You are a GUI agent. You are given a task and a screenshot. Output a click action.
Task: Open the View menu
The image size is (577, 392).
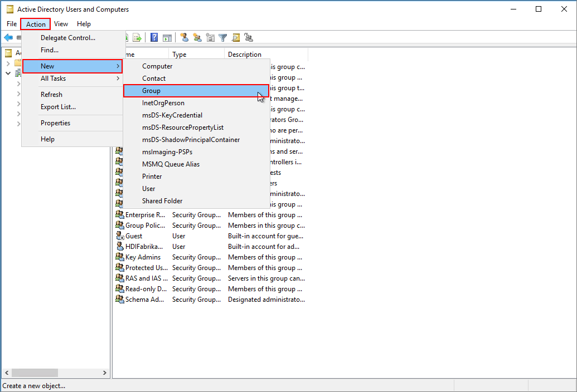61,24
